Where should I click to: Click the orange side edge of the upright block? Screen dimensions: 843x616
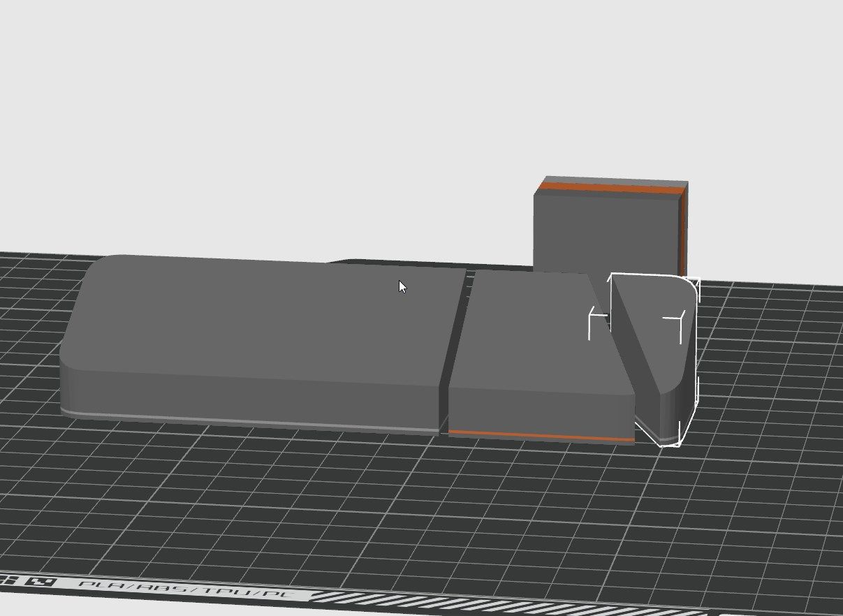tap(682, 230)
